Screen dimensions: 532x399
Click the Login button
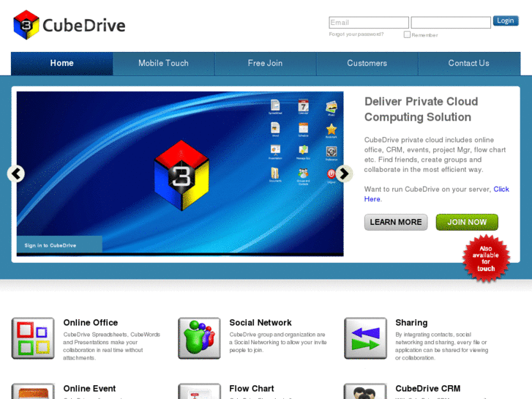pos(506,20)
